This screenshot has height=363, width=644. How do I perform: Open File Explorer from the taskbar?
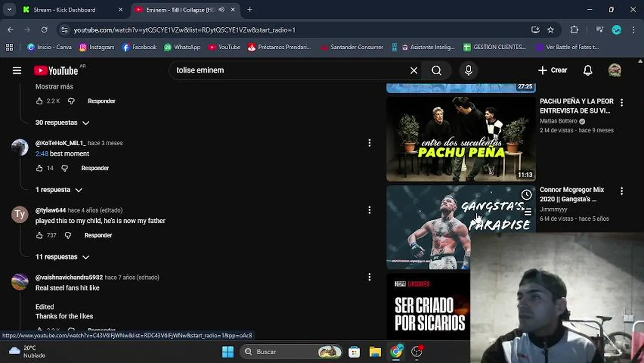(x=375, y=351)
